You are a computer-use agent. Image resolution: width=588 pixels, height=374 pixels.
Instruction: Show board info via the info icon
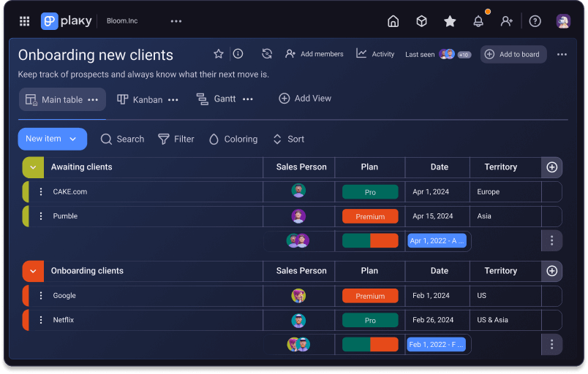(x=238, y=54)
